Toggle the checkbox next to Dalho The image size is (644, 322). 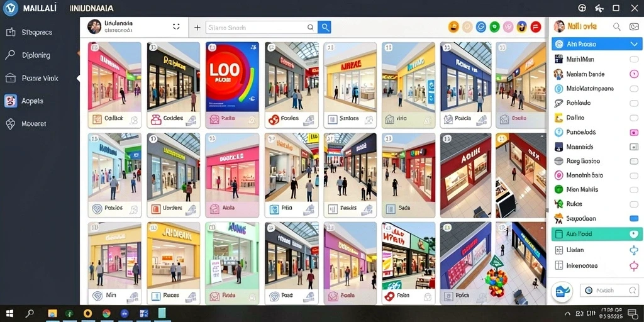[634, 118]
